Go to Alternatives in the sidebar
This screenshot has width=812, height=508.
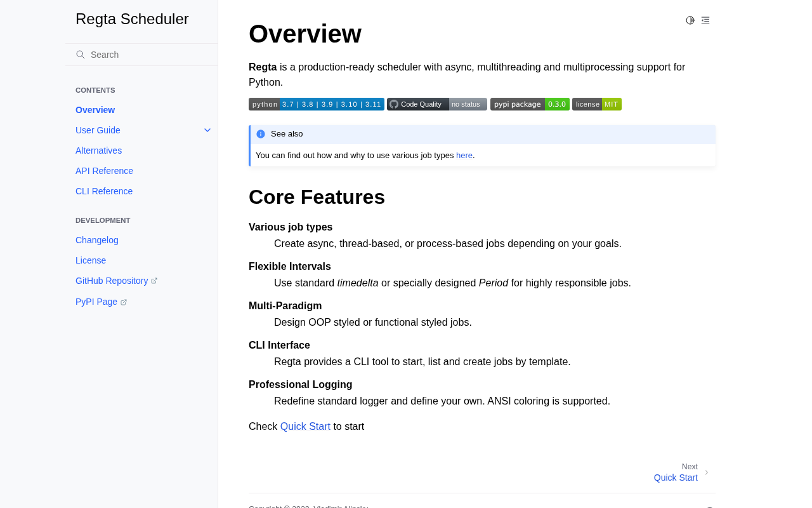point(98,150)
